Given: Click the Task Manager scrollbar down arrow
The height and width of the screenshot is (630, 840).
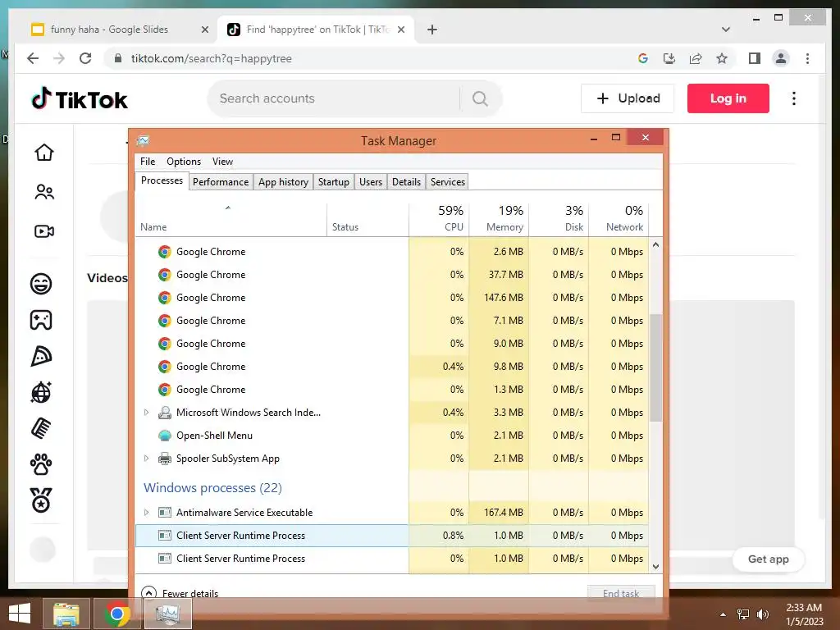Looking at the screenshot, I should click(655, 567).
